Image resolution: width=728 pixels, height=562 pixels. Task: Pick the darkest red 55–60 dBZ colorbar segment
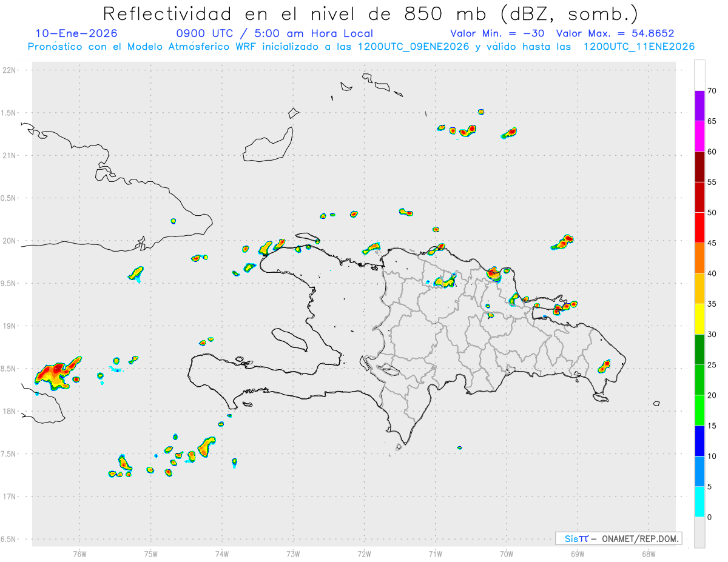click(x=699, y=167)
